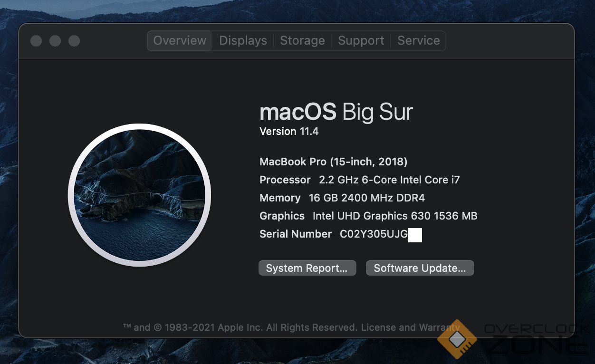
Task: Close the About This Mac window
Action: (36, 41)
